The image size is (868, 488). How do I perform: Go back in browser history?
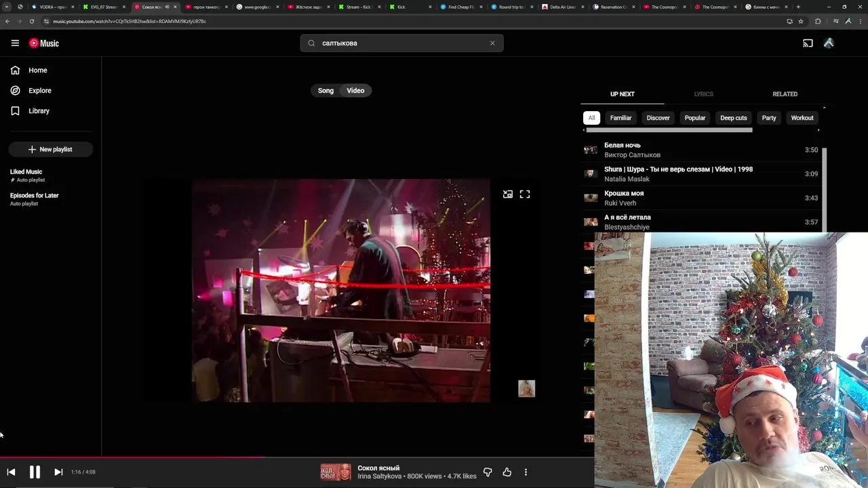7,21
